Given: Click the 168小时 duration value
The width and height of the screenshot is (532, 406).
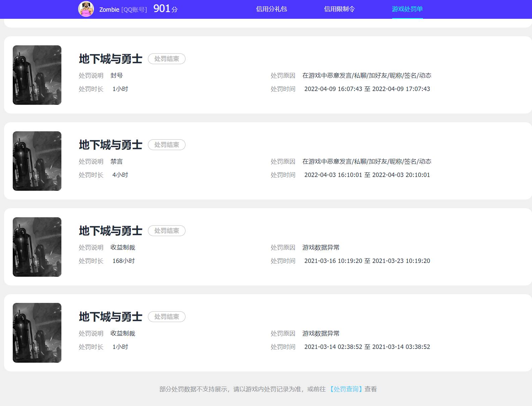Looking at the screenshot, I should pyautogui.click(x=123, y=261).
